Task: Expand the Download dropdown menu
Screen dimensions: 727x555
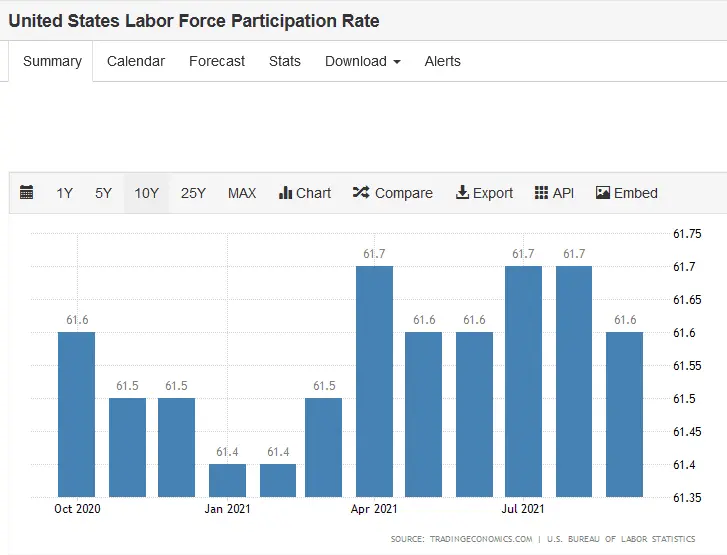Action: point(362,61)
